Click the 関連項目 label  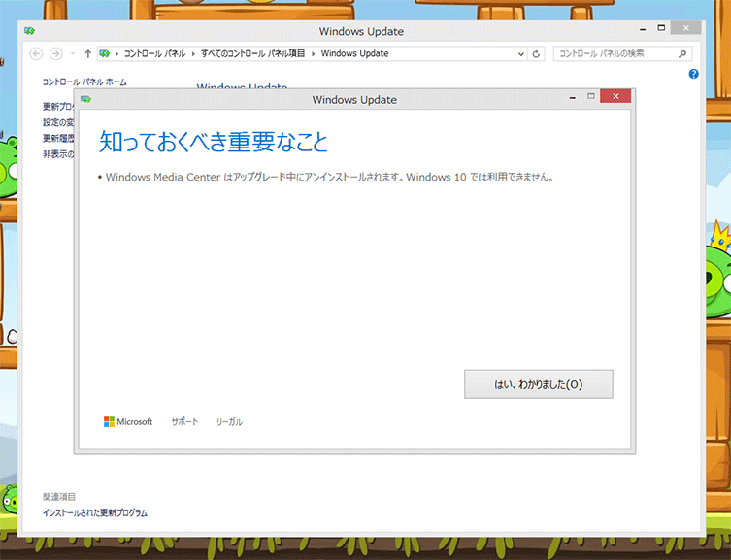(59, 497)
